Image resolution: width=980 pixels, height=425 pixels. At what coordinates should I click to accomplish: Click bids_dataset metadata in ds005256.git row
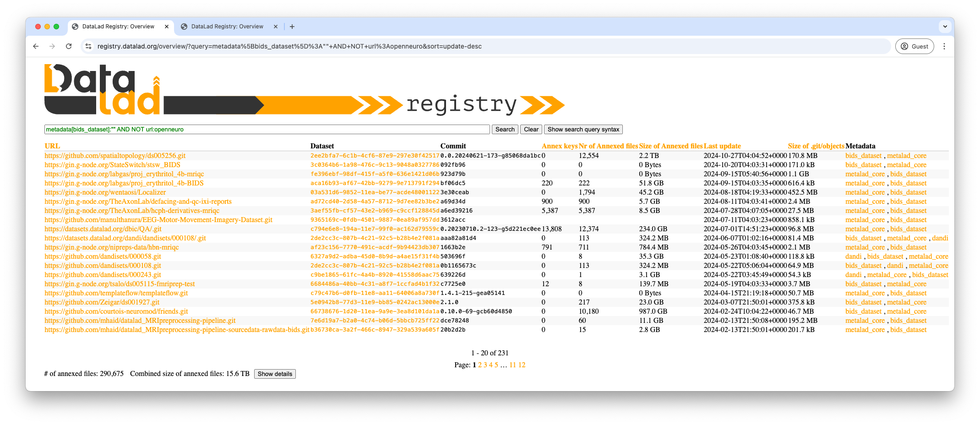coord(863,156)
